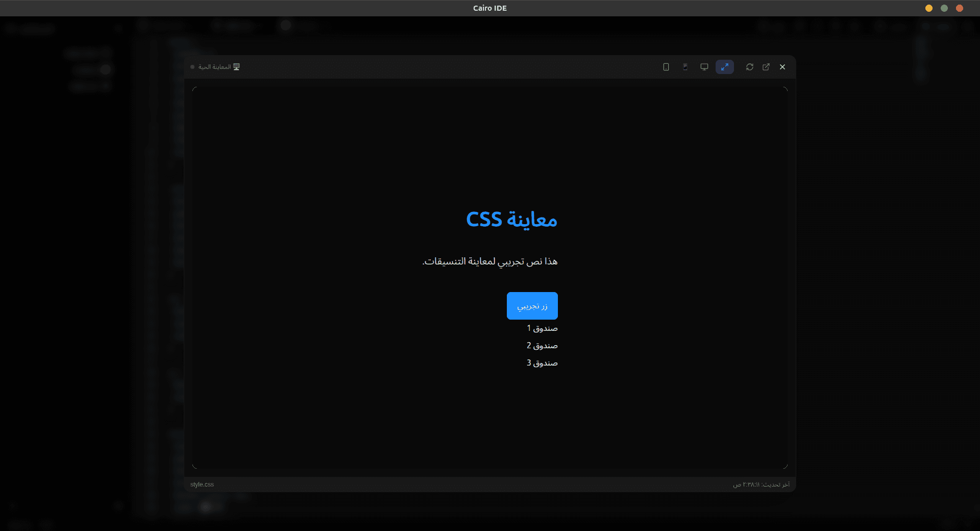The height and width of the screenshot is (531, 980).
Task: Minimize window using the yellow button
Action: [x=929, y=8]
